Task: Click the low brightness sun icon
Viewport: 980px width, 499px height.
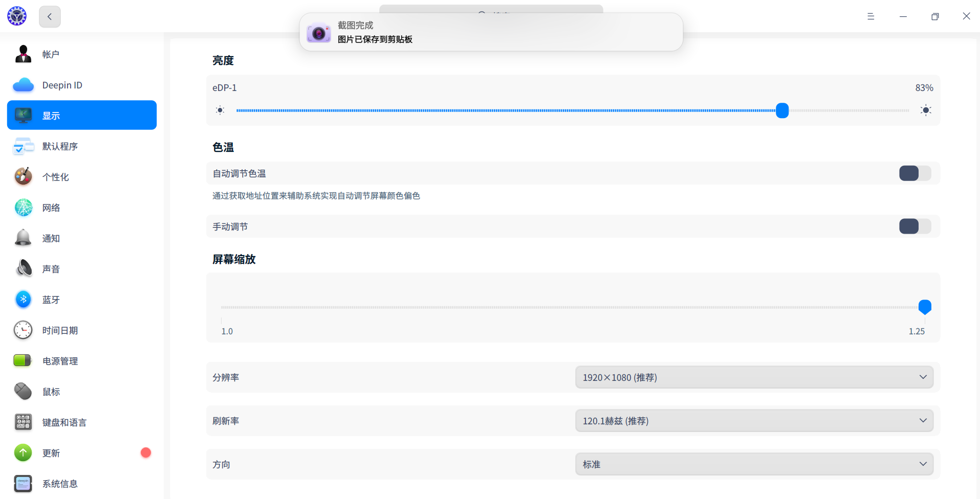Action: click(x=220, y=110)
